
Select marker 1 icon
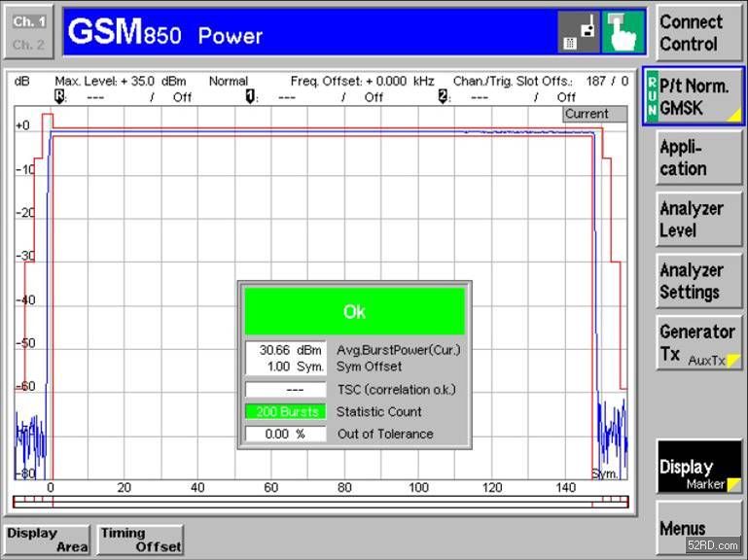pos(250,96)
